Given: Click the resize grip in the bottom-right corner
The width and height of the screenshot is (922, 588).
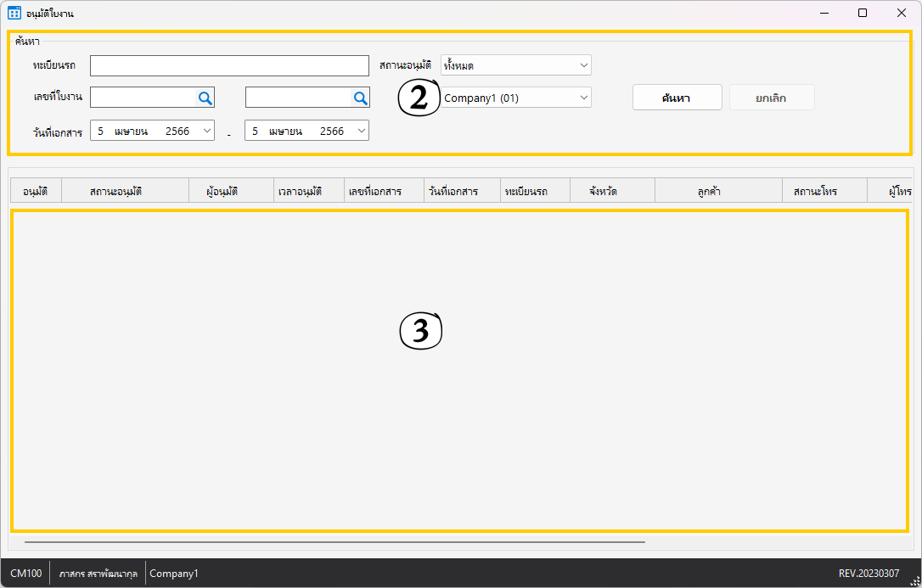Looking at the screenshot, I should [x=914, y=581].
